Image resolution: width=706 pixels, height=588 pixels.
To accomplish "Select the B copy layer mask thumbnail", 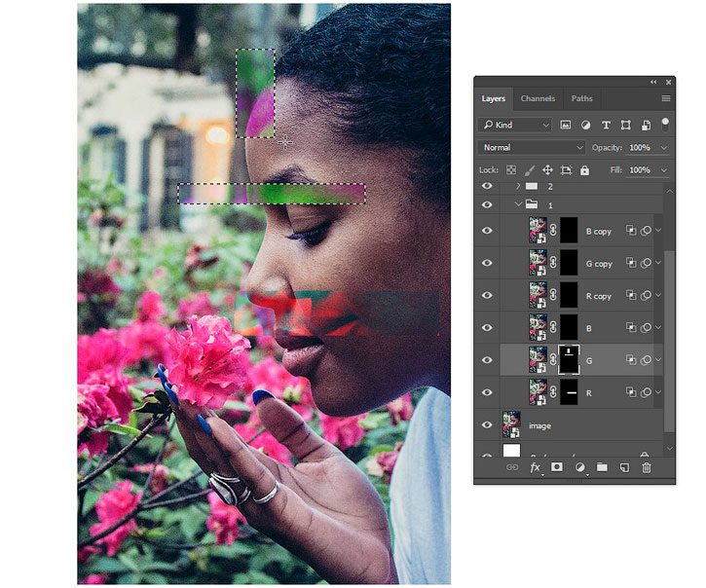I will pos(569,231).
